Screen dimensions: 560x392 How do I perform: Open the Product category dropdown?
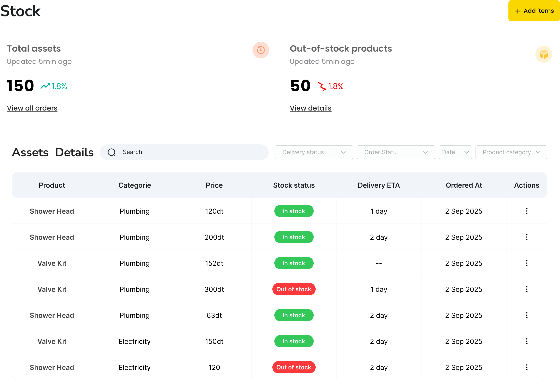pos(511,152)
